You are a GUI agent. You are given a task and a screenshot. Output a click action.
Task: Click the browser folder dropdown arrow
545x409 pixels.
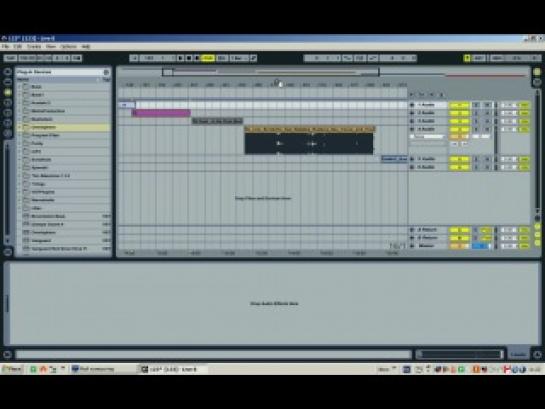(x=106, y=72)
